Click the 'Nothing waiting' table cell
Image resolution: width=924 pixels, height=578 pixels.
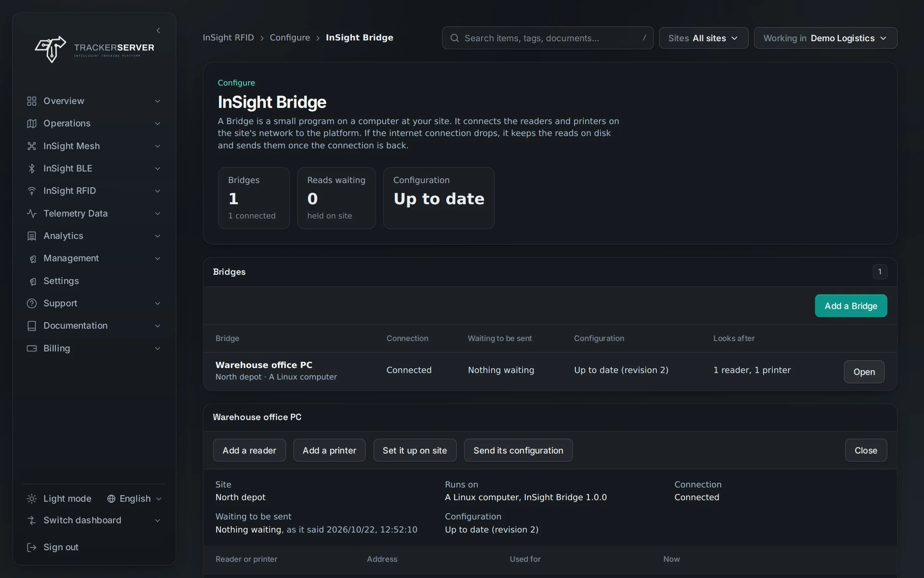(501, 370)
